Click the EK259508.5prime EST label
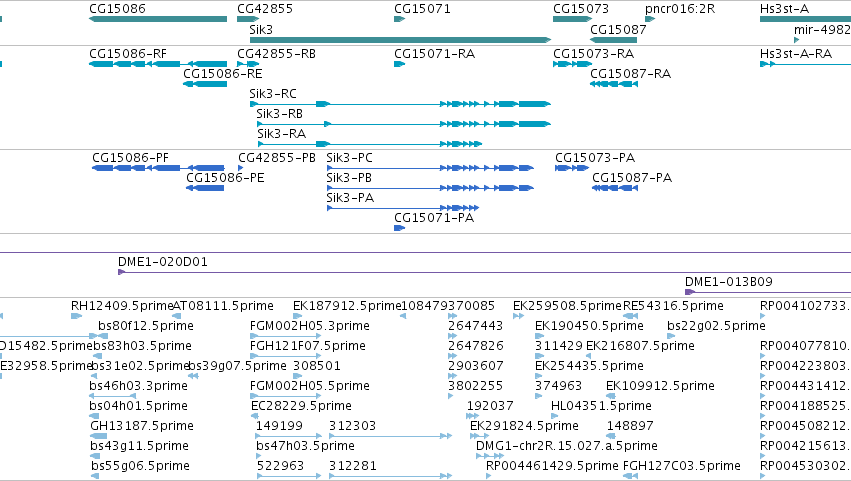The image size is (851, 481). pyautogui.click(x=567, y=306)
